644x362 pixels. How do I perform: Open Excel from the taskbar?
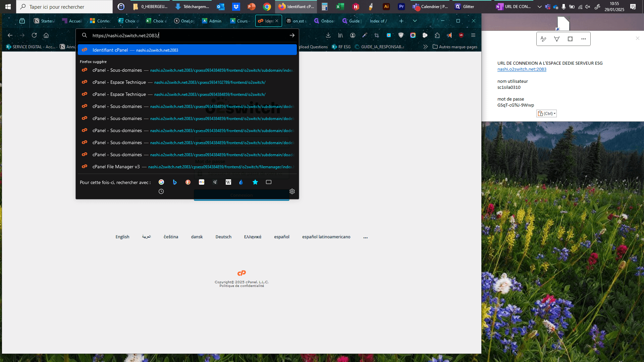[340, 7]
